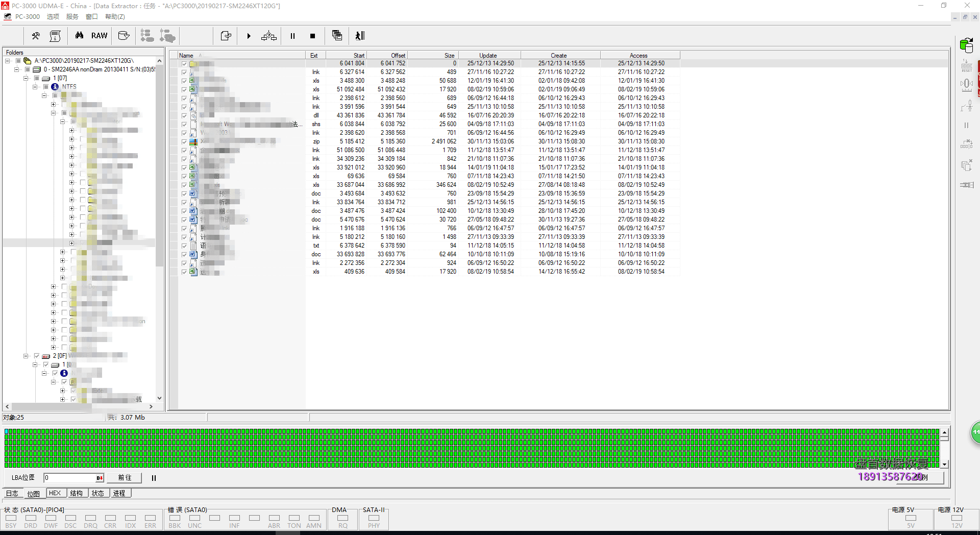Open the PC-3000 menu
This screenshot has width=980, height=535.
pos(28,16)
